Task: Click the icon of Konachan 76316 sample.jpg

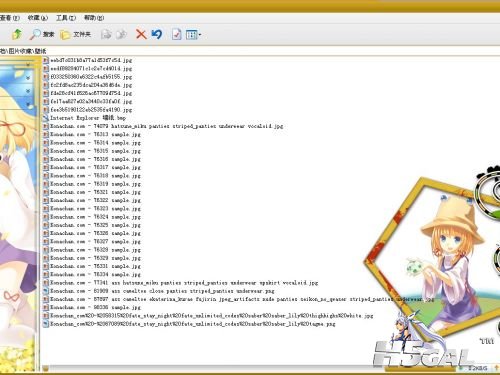Action: 46,159
